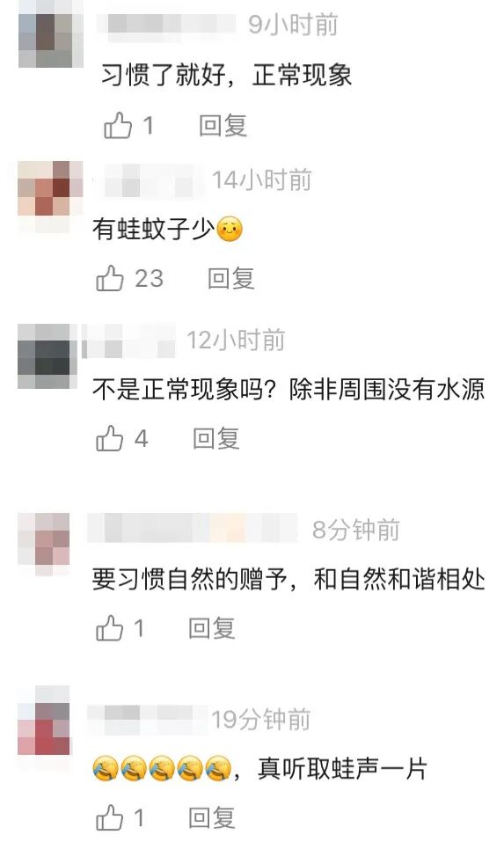Tap the comment text '不是正常现象吗？除非周围没有水源'
Screen dimensions: 504x842
pyautogui.click(x=289, y=389)
